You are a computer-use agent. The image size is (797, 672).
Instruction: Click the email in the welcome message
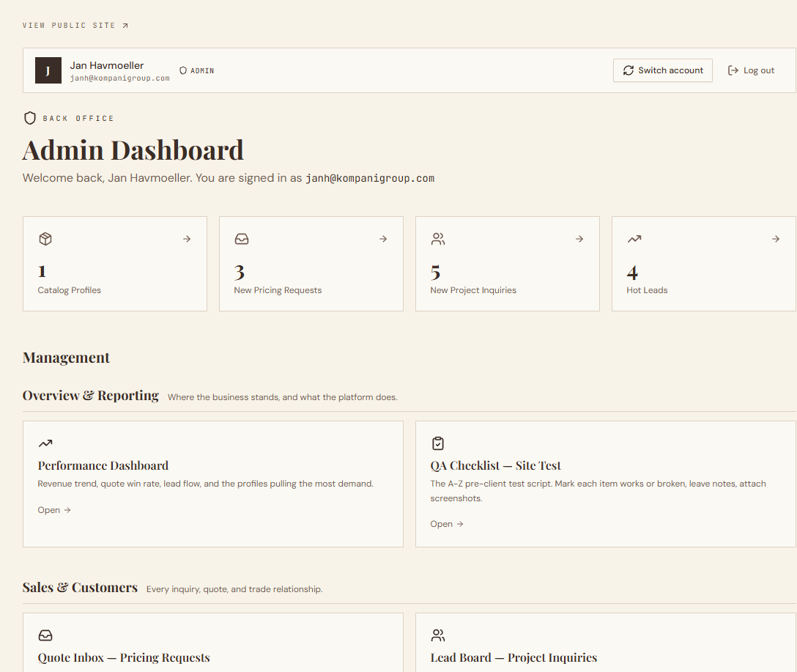(370, 178)
